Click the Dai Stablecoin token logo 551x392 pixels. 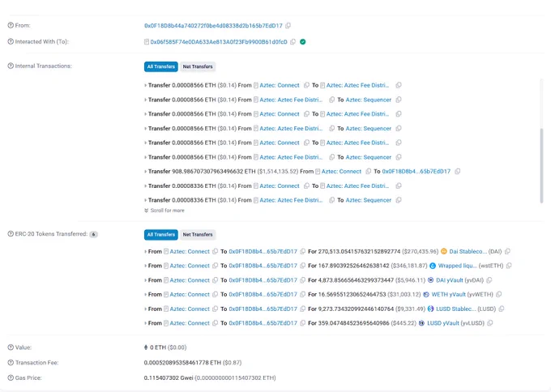click(444, 252)
